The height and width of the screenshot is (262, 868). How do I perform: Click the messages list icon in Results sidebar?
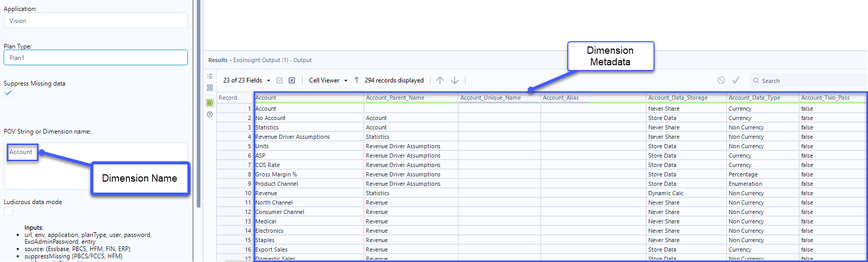(210, 76)
